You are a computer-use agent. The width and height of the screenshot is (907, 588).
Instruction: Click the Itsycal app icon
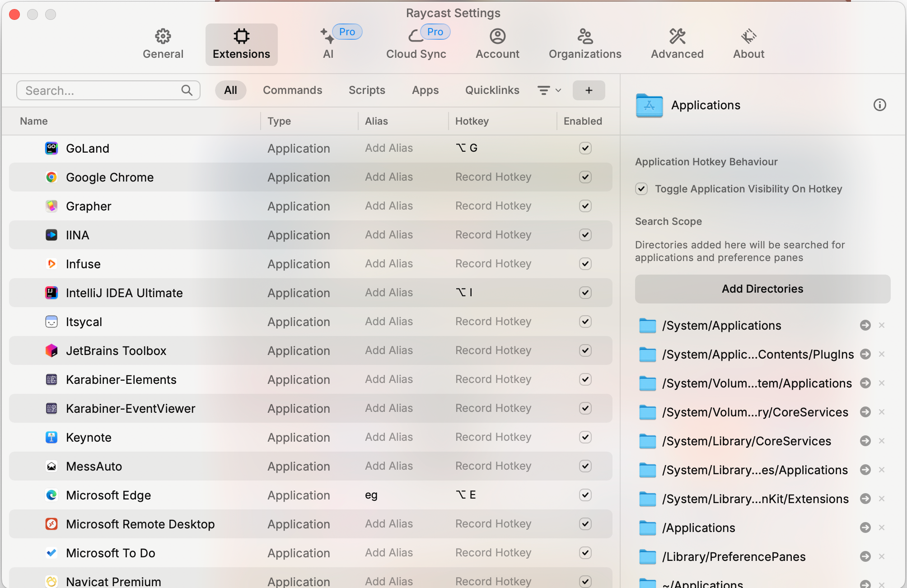pyautogui.click(x=51, y=322)
